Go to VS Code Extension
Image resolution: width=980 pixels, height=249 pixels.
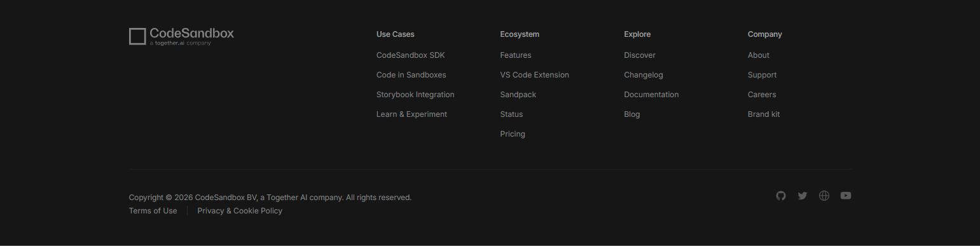[535, 75]
